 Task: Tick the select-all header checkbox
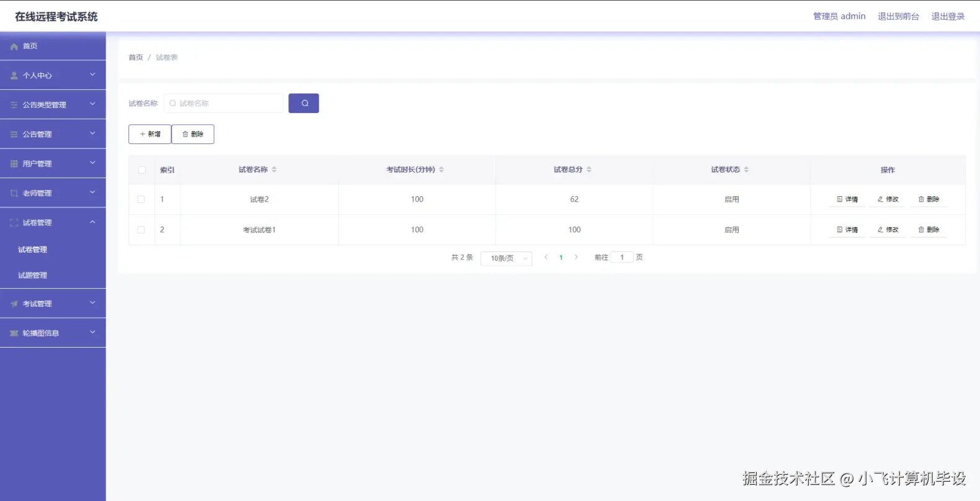142,170
